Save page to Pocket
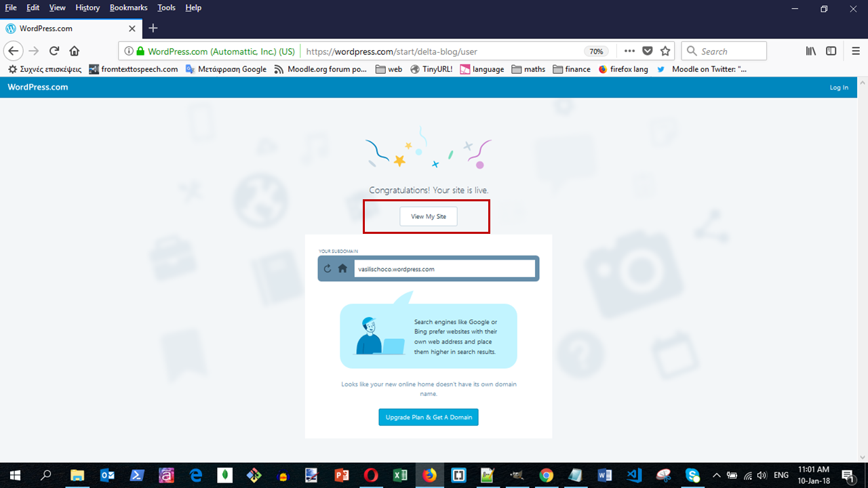This screenshot has height=488, width=868. point(648,51)
